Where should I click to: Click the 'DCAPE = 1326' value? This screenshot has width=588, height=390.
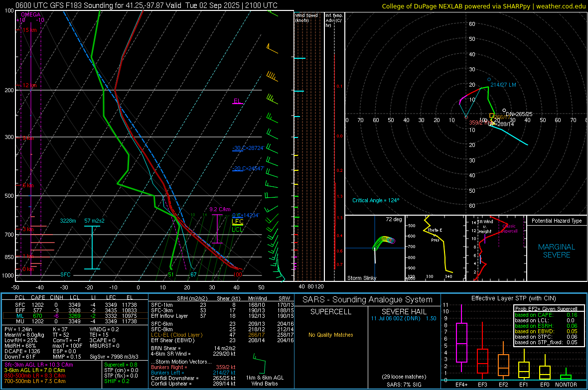(x=22, y=351)
